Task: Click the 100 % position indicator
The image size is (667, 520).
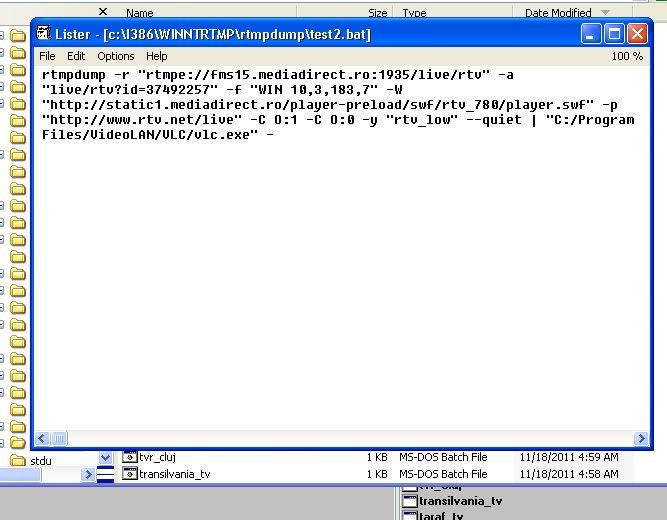Action: (627, 56)
